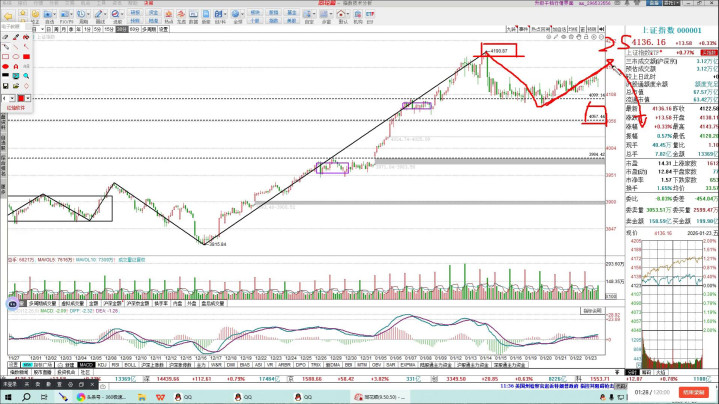Select the BOLL indicator tab
The height and width of the screenshot is (404, 719).
click(130, 365)
